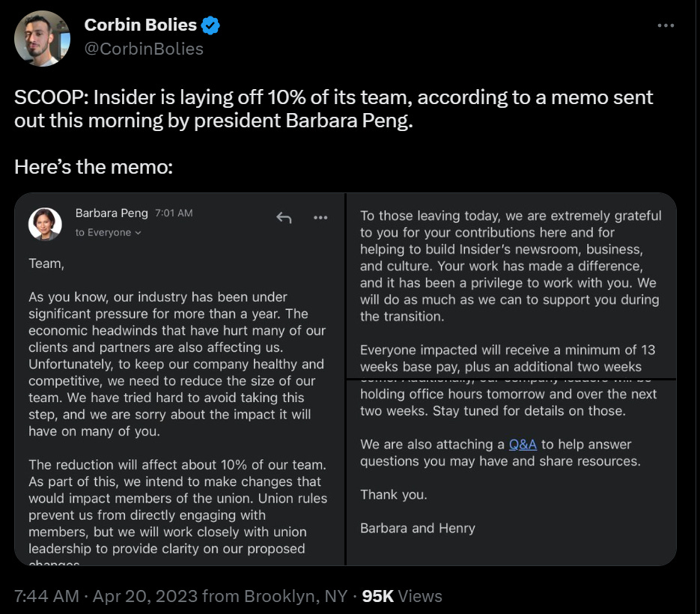Click the Corbin Bolies display name
700x614 pixels.
coord(140,25)
